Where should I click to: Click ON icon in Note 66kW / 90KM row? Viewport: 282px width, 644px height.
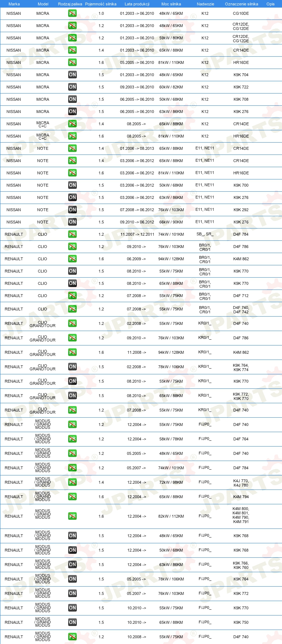click(x=72, y=222)
